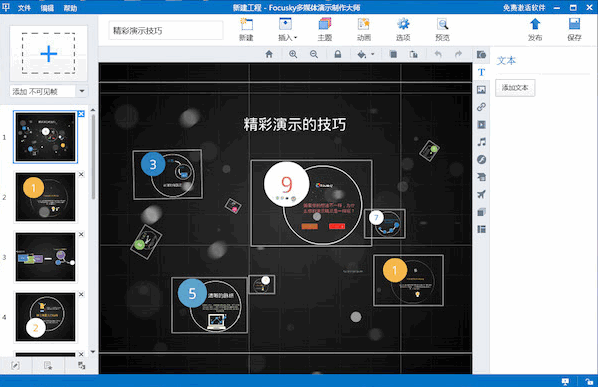Select the music note tool

tap(482, 142)
